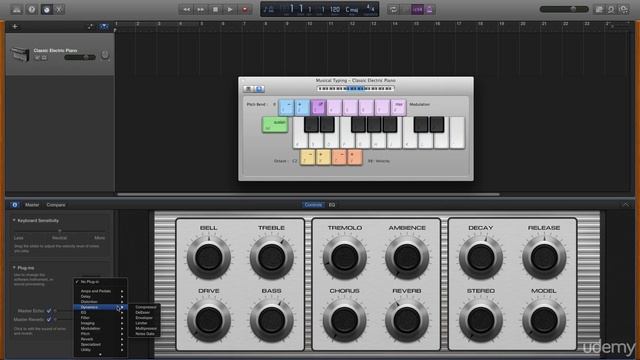
Task: Toggle the Smart Controls button
Action: coord(47,9)
